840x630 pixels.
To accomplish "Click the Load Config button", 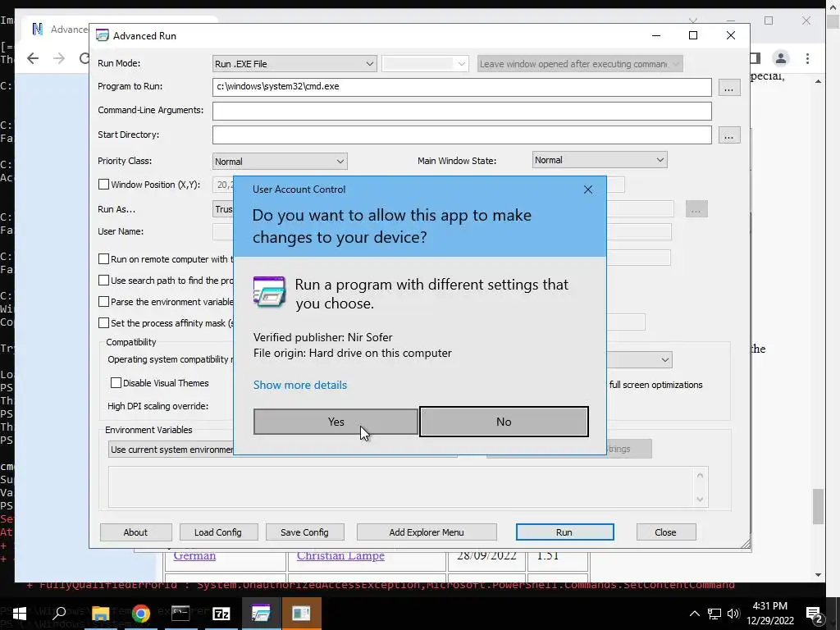I will (x=218, y=532).
